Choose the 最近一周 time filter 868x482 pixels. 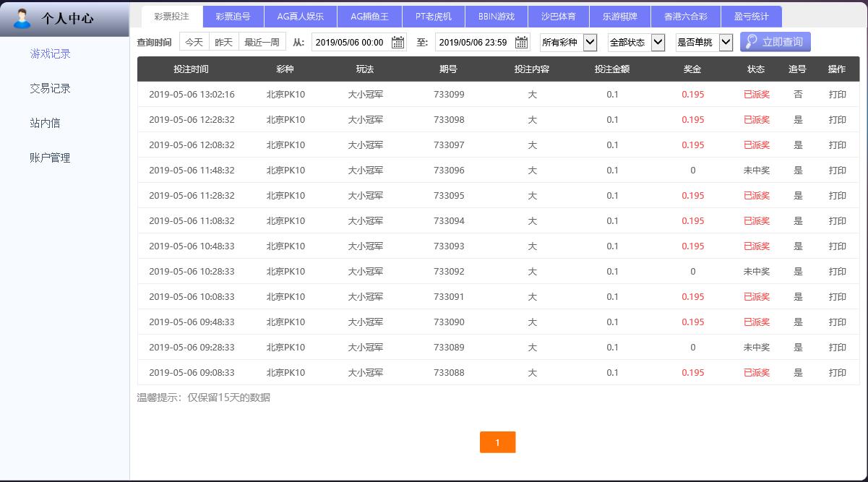click(x=262, y=43)
